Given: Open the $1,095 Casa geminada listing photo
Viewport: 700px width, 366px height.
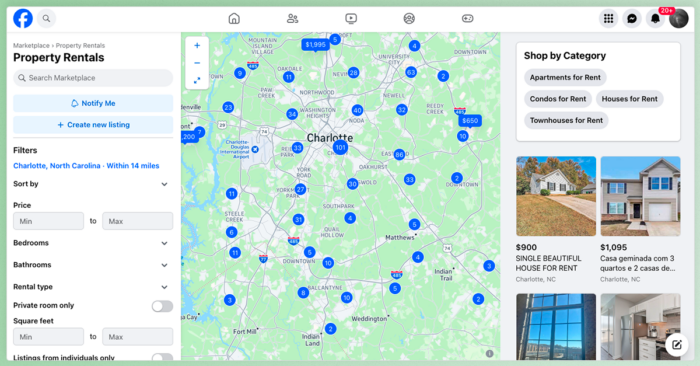Looking at the screenshot, I should [x=640, y=196].
